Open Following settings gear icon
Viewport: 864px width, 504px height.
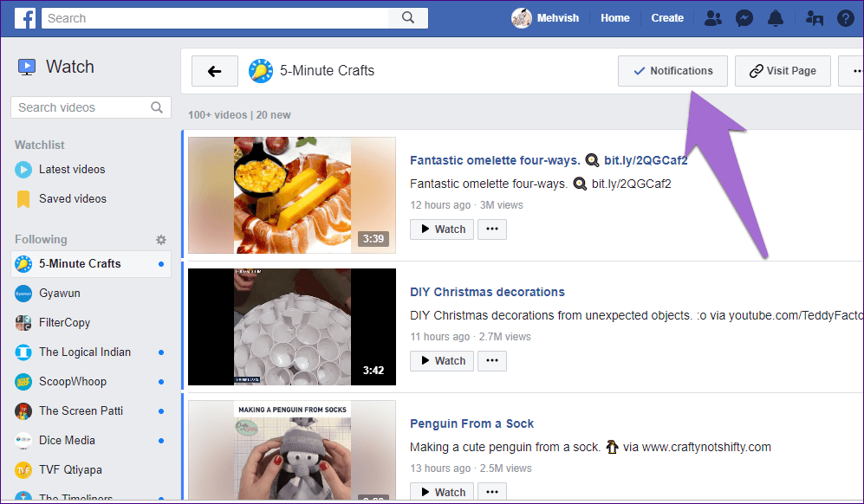coord(161,240)
